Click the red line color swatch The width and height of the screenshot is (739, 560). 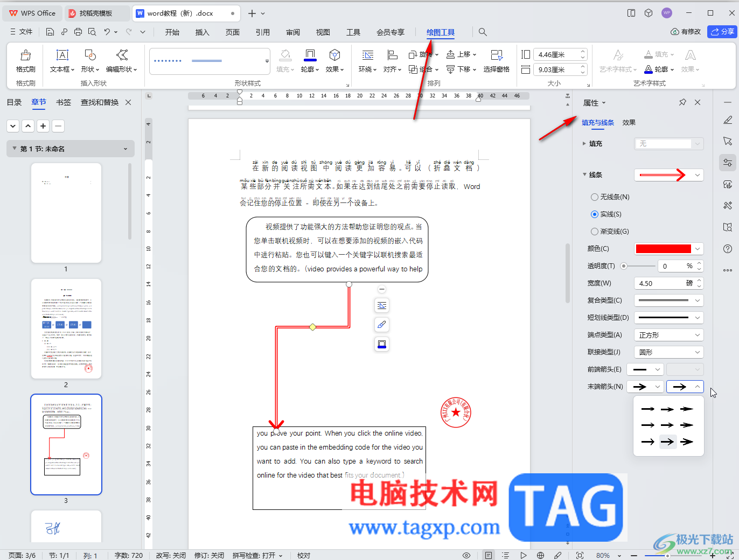[x=663, y=249]
